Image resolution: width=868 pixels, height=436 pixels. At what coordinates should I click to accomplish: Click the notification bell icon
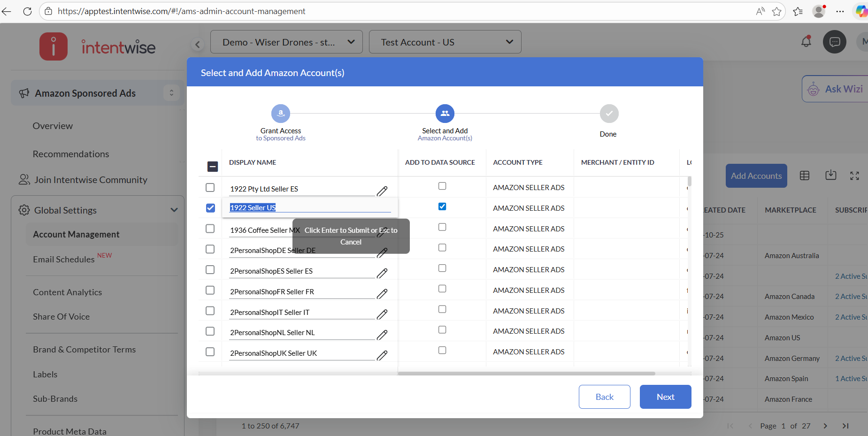click(806, 42)
